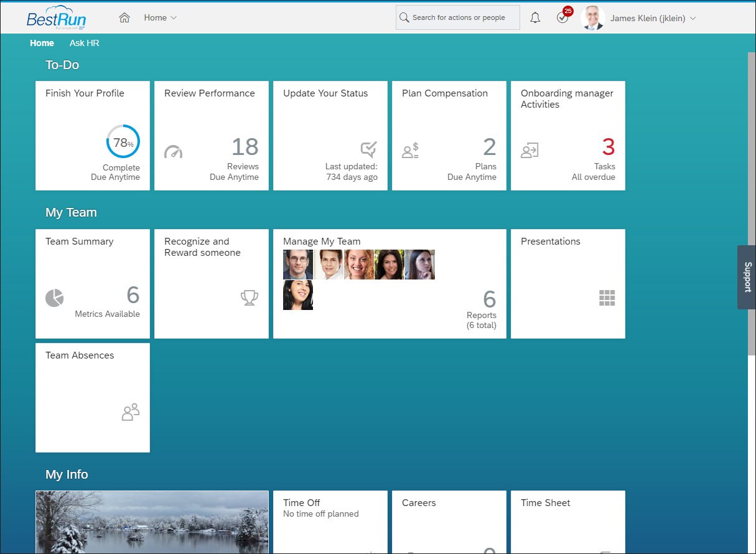Click the to-do checkmark icon with 25 badge
Screen dimensions: 756x554
pos(562,18)
